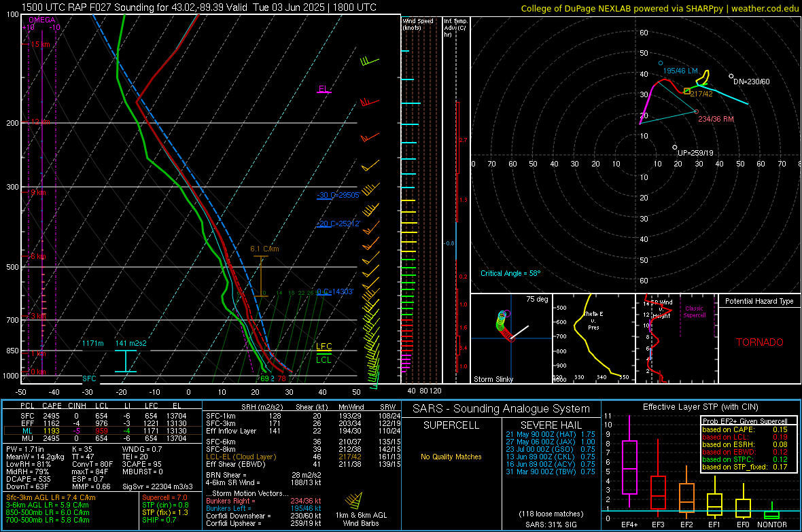802x532 pixels.
Task: Click the Critical Angle = 58° text
Action: point(510,273)
